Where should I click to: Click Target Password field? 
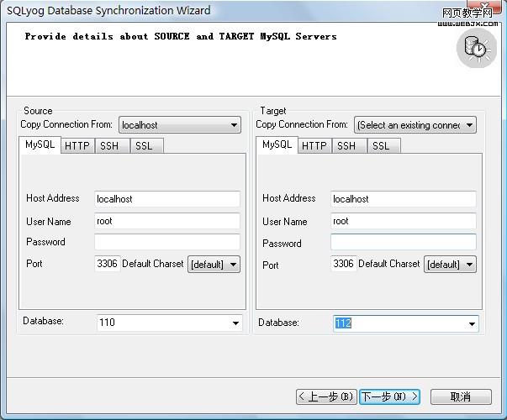click(404, 242)
